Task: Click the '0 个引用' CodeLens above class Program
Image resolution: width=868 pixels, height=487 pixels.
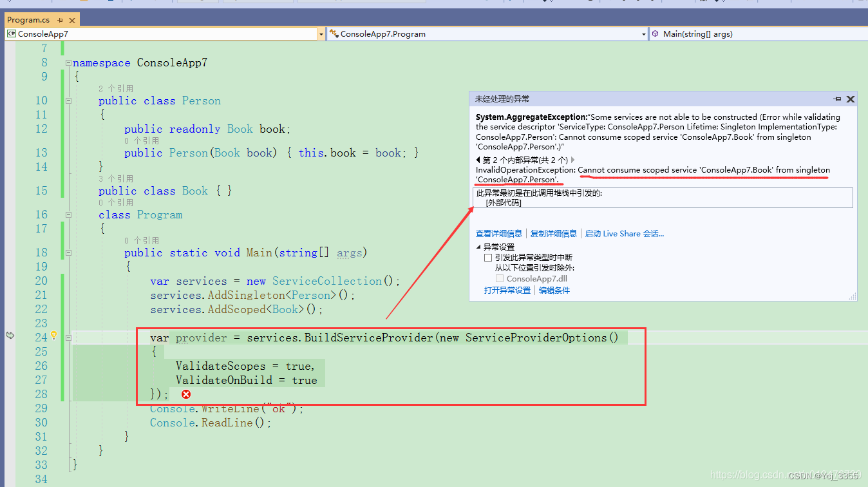Action: click(116, 202)
